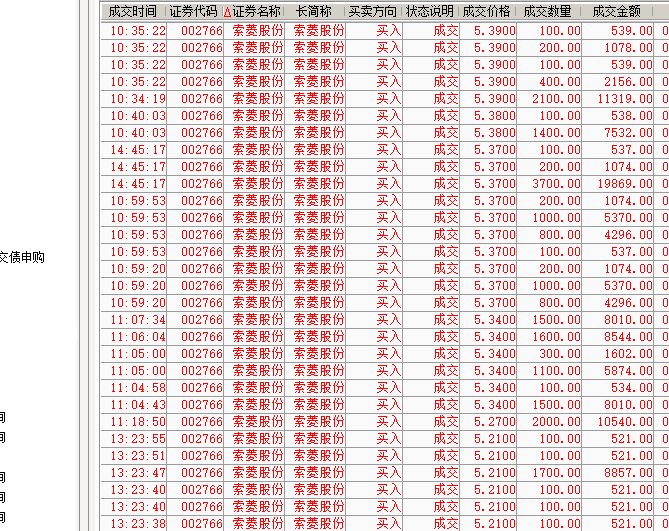669x531 pixels.
Task: Select 证券名称 索菱股份 in the 11:06:04 row
Action: pos(254,337)
